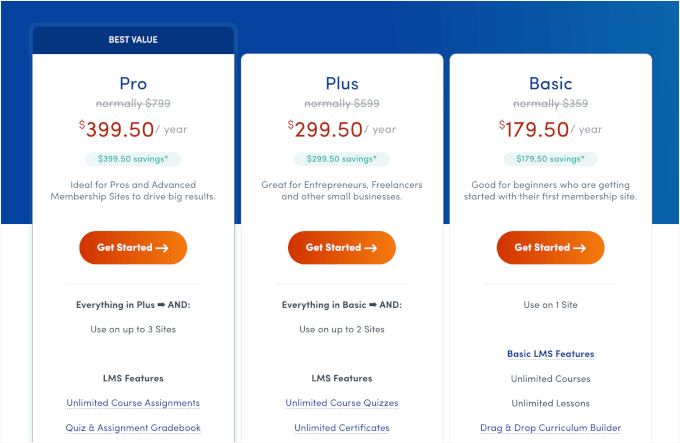This screenshot has width=680, height=443.
Task: Open the Unlimited Certificates link
Action: click(x=342, y=428)
